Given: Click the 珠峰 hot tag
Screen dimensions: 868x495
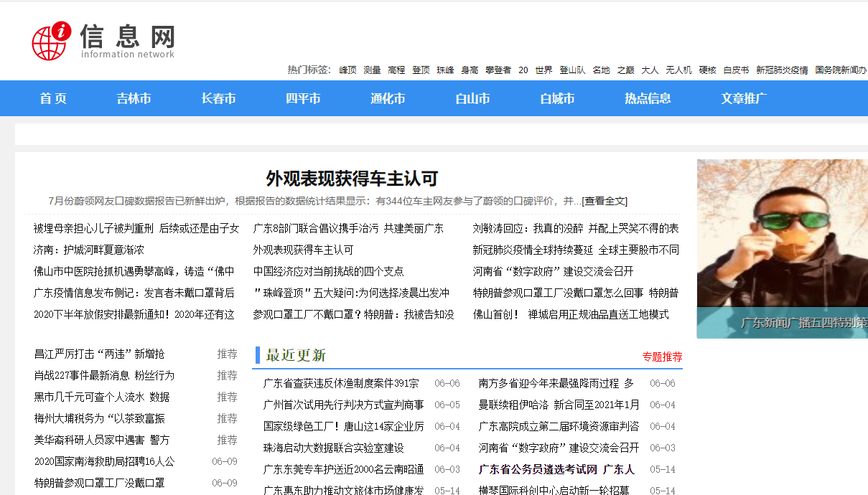Looking at the screenshot, I should 445,71.
